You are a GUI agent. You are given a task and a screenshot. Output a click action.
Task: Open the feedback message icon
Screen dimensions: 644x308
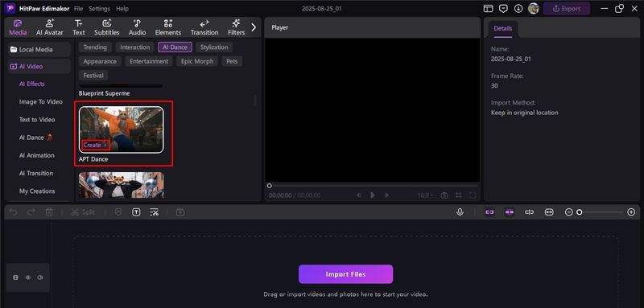click(503, 9)
